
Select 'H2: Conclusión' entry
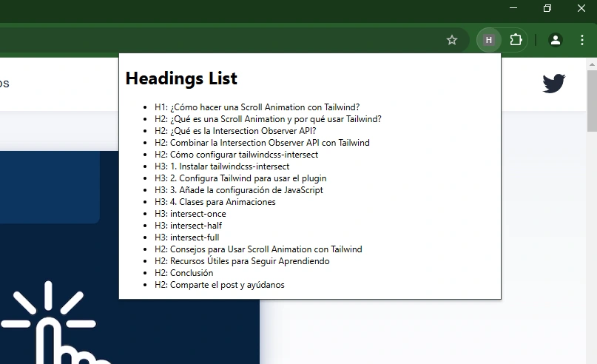(184, 273)
